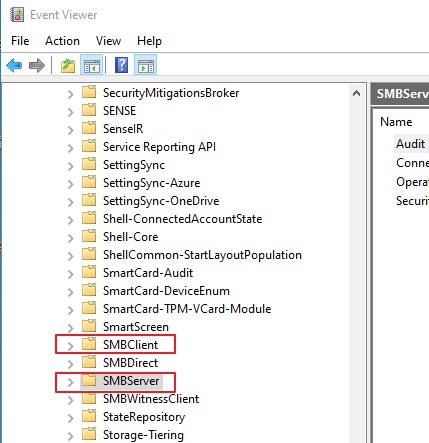
Task: Expand the SMBWitnessClient tree node
Action: (x=70, y=400)
